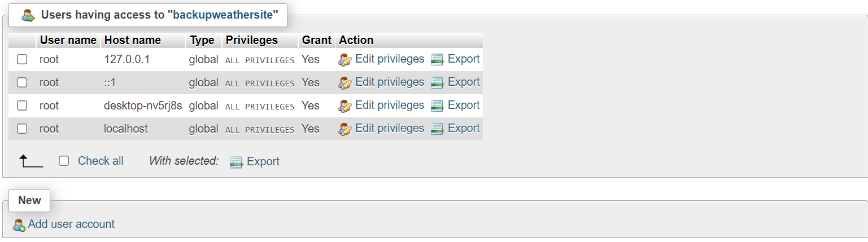Click the Host name column header
The height and width of the screenshot is (242, 868).
132,40
